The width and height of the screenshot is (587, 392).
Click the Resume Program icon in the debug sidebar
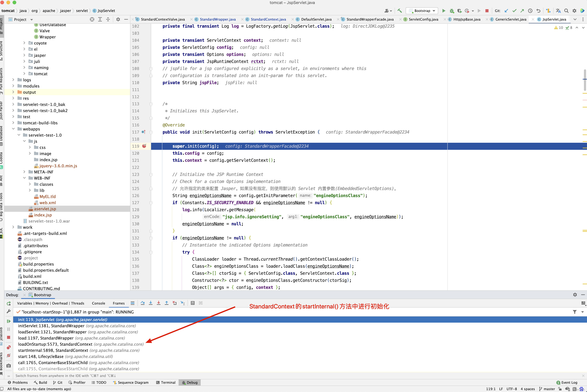pyautogui.click(x=8, y=321)
